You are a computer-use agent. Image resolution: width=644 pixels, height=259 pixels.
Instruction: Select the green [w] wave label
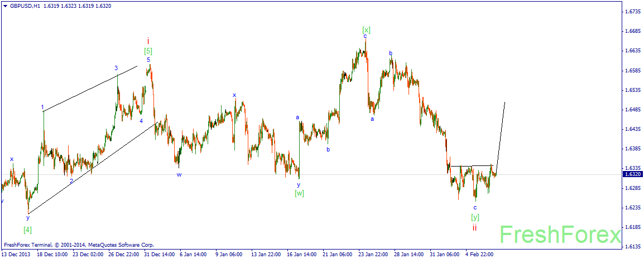tap(300, 193)
